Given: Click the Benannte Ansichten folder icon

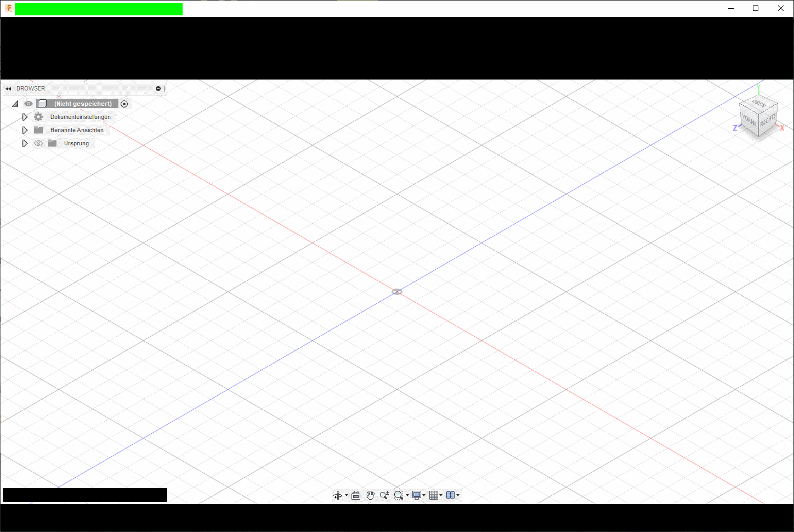Looking at the screenshot, I should [x=38, y=130].
